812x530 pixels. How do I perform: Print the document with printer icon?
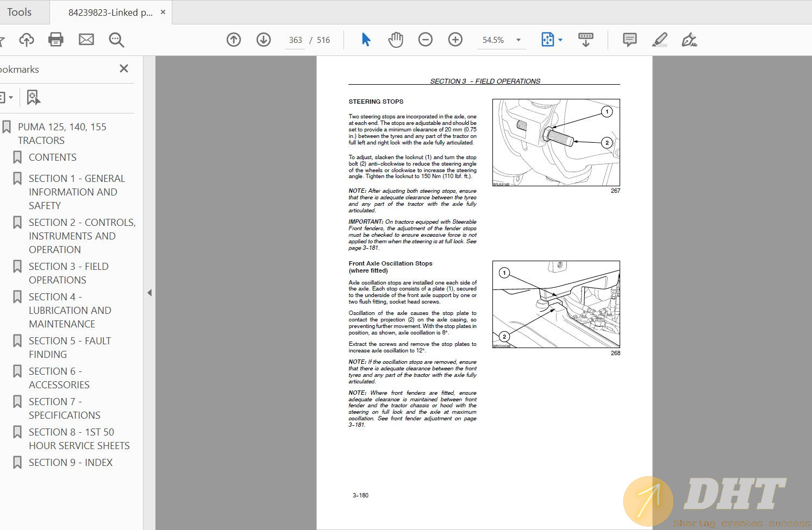[56, 40]
